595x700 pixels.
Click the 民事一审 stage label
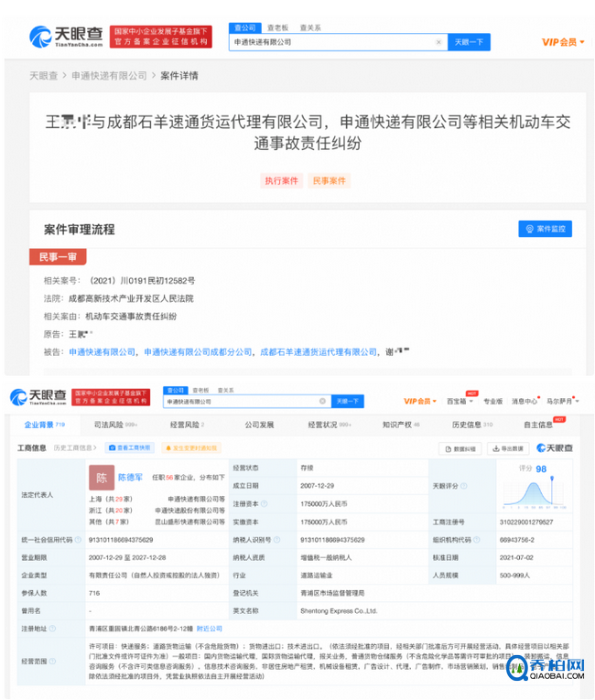(x=58, y=257)
